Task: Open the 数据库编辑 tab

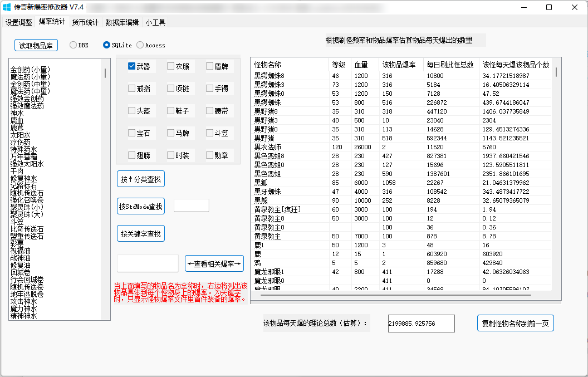Action: pos(122,22)
